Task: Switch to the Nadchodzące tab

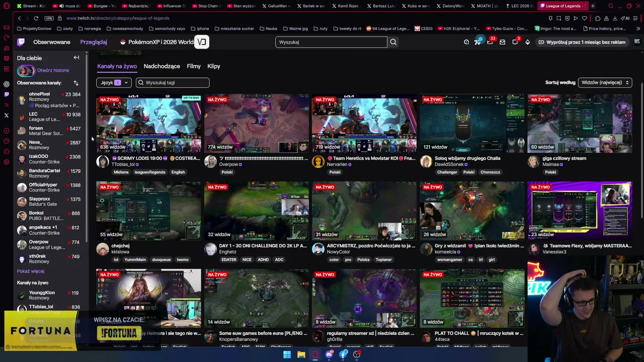Action: (x=162, y=66)
